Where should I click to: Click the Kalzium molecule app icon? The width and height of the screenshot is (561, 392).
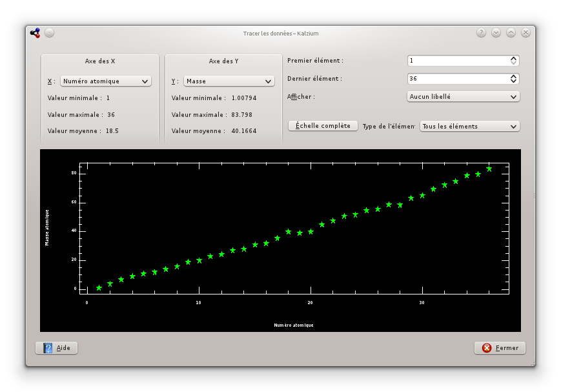click(x=35, y=33)
